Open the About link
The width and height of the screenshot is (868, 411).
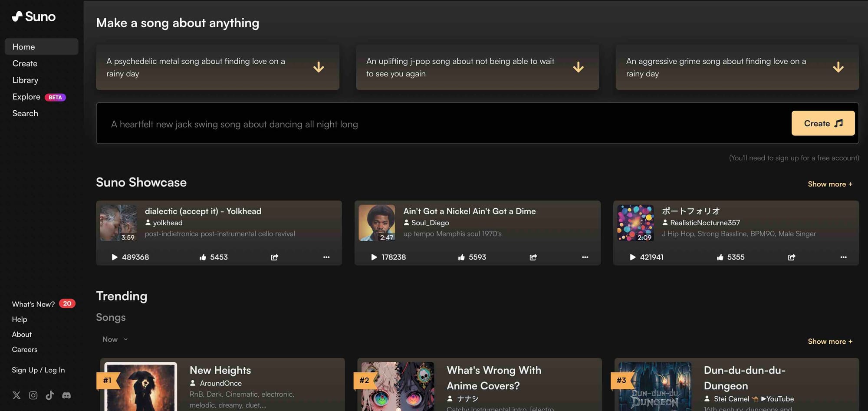[22, 334]
